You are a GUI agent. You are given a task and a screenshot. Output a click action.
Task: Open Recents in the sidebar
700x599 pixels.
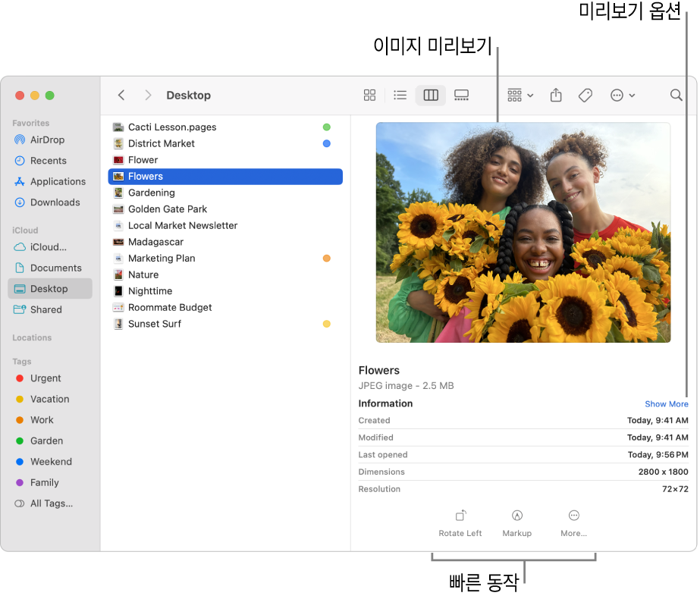point(50,161)
